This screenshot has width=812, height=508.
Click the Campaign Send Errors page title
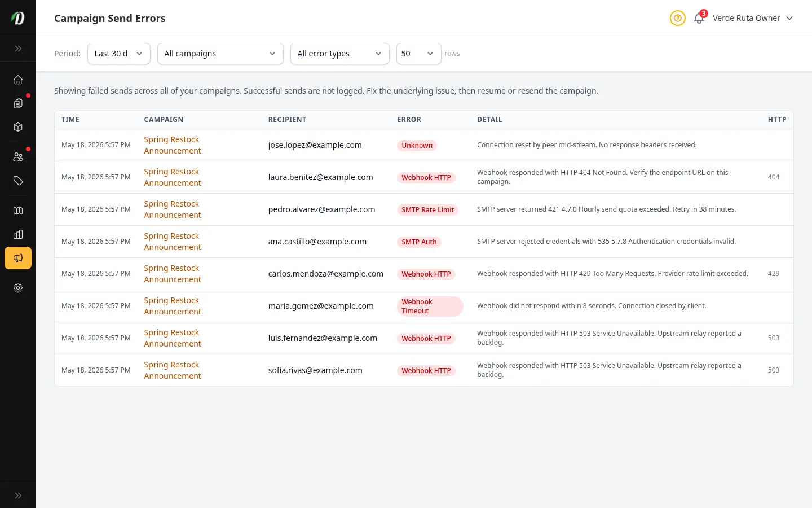tap(110, 18)
